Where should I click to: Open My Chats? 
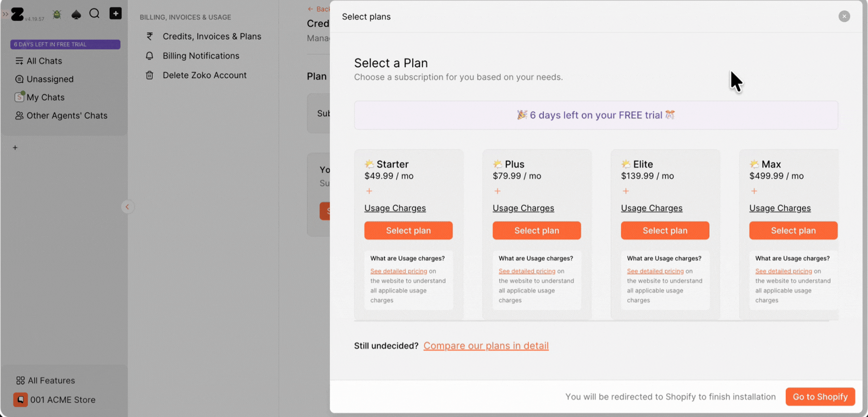pyautogui.click(x=40, y=97)
